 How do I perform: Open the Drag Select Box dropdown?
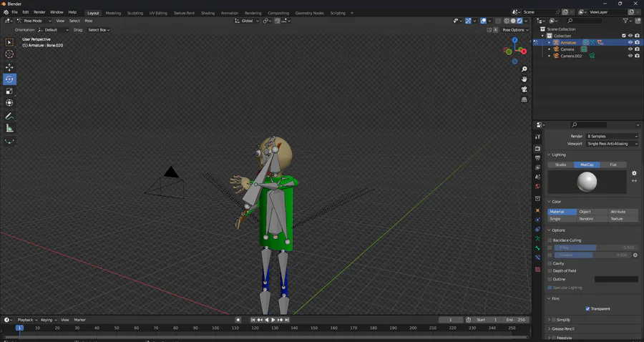tap(99, 30)
